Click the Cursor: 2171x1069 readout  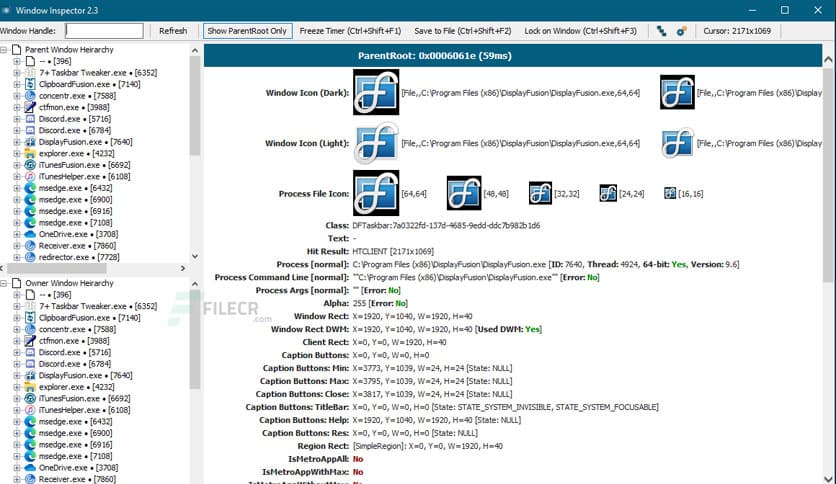click(737, 31)
